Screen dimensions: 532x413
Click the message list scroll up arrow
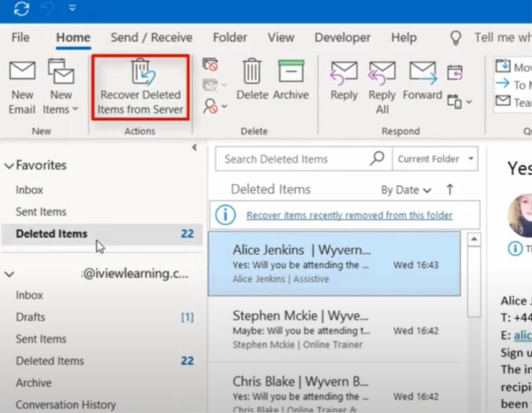tap(474, 240)
